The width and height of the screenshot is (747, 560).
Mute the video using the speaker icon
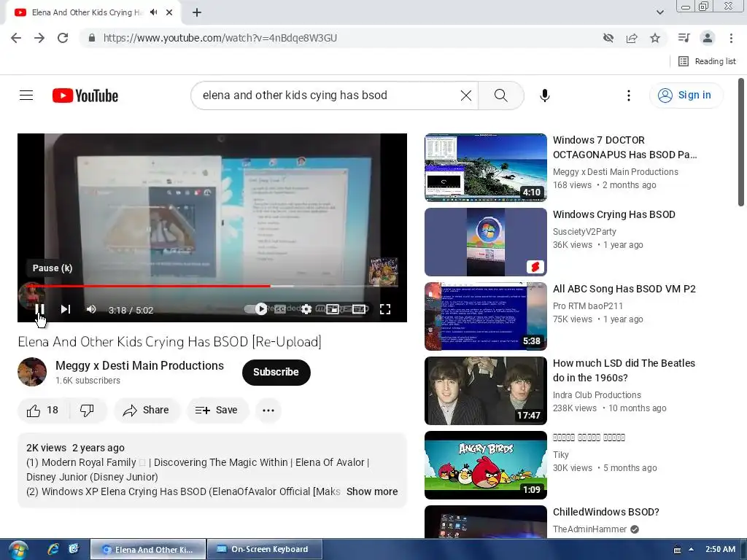(91, 309)
